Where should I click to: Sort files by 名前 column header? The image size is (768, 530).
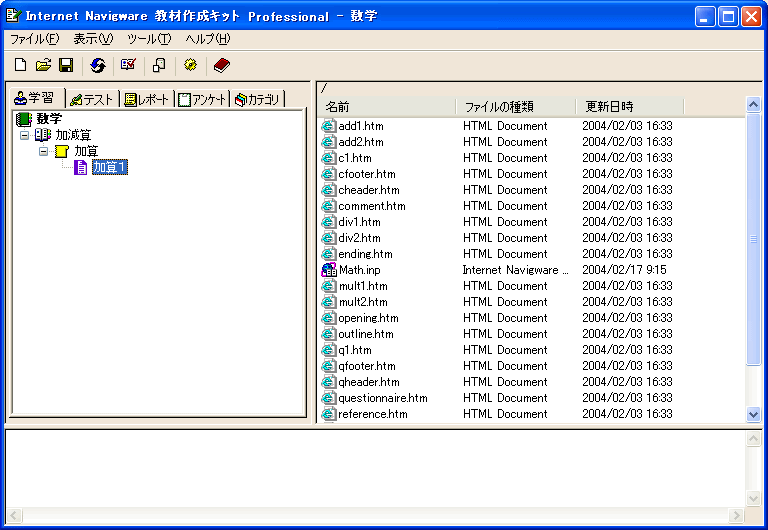coord(386,106)
